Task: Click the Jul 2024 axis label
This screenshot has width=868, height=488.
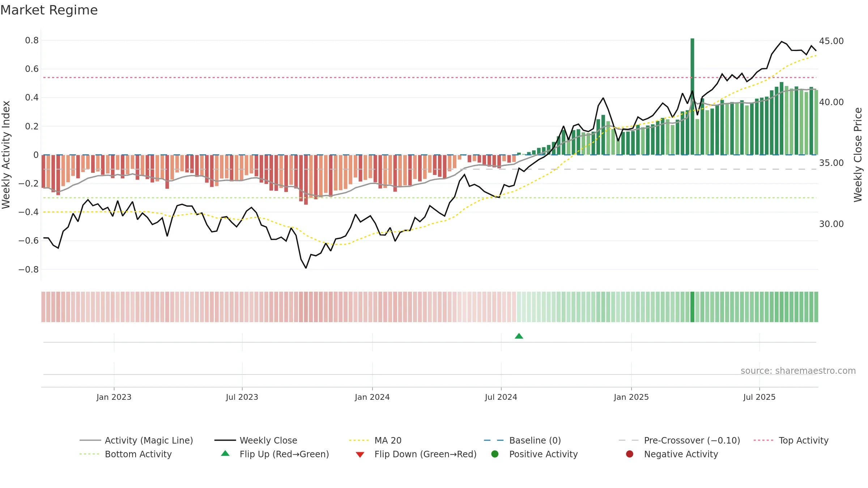Action: (x=501, y=397)
